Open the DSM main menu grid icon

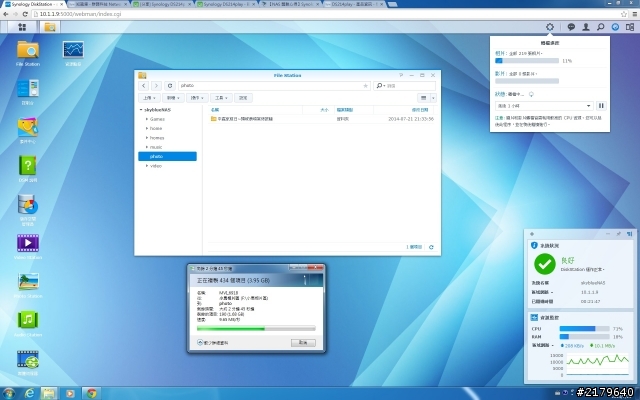tap(22, 27)
